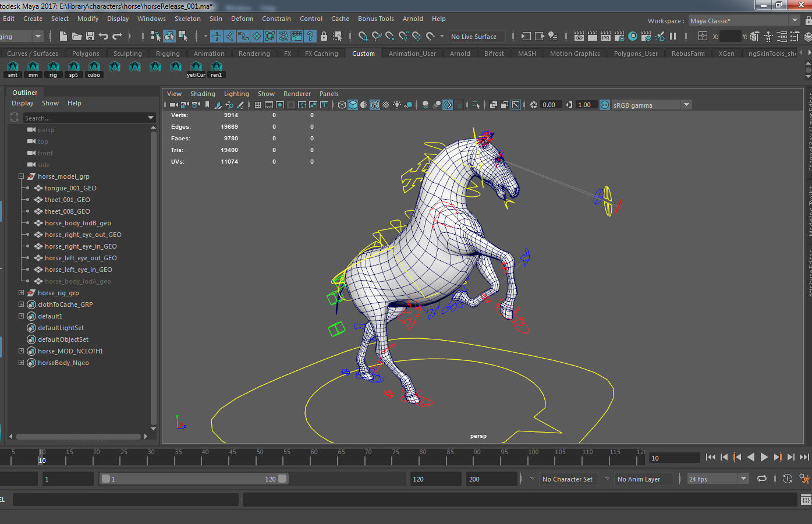This screenshot has width=812, height=524.
Task: Expand the clothToCache_GRP node
Action: 22,305
